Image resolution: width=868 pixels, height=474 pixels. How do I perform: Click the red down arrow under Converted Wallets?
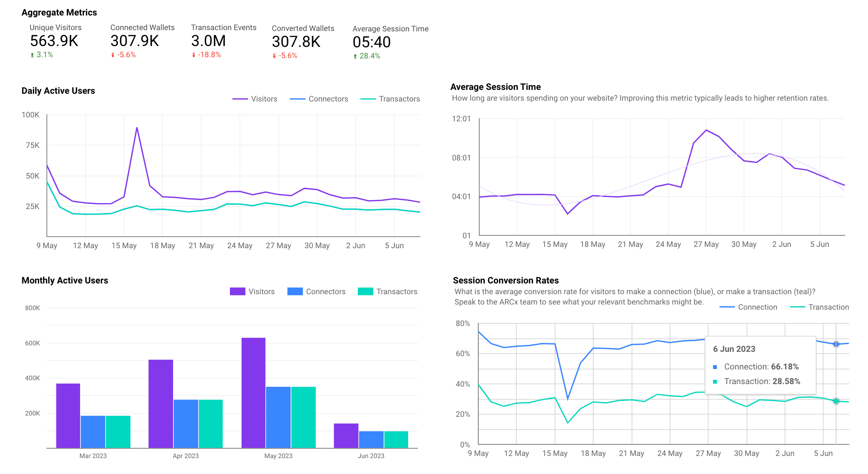(x=274, y=56)
